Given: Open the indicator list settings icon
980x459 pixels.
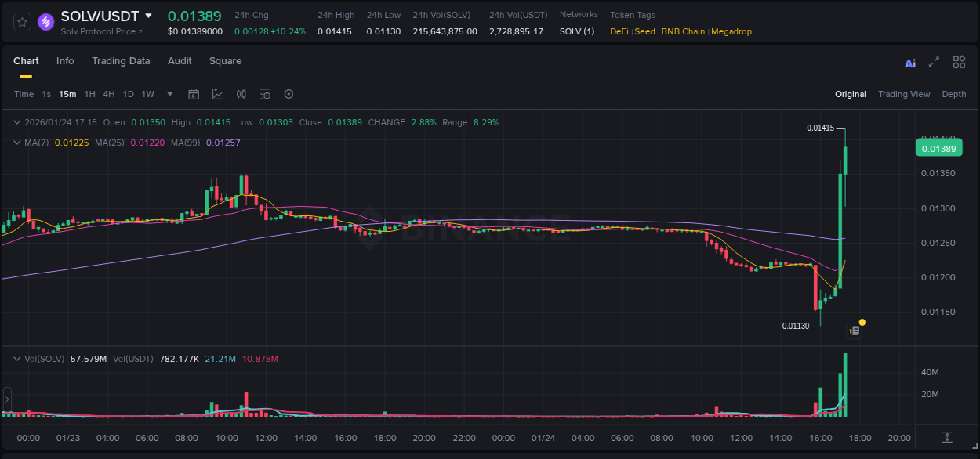Looking at the screenshot, I should (265, 94).
